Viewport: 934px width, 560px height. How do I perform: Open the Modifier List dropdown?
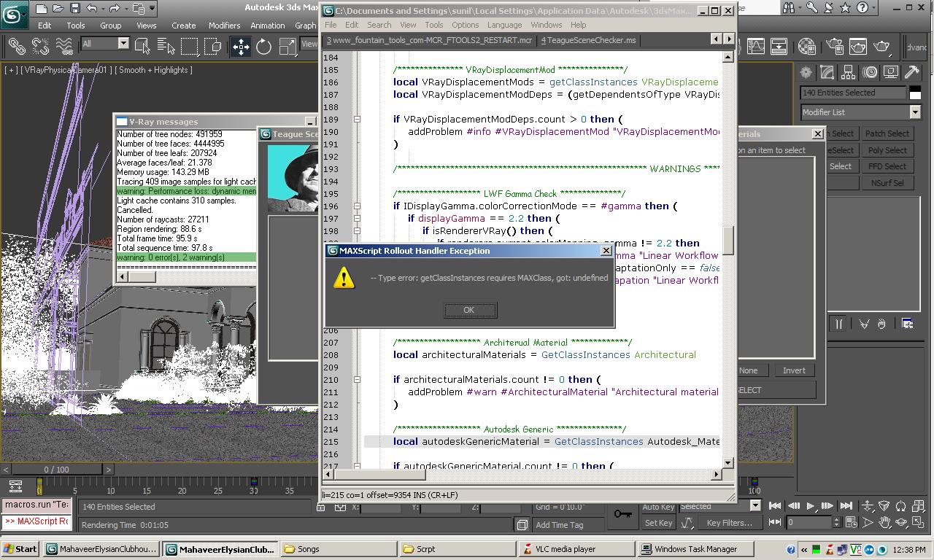click(914, 112)
